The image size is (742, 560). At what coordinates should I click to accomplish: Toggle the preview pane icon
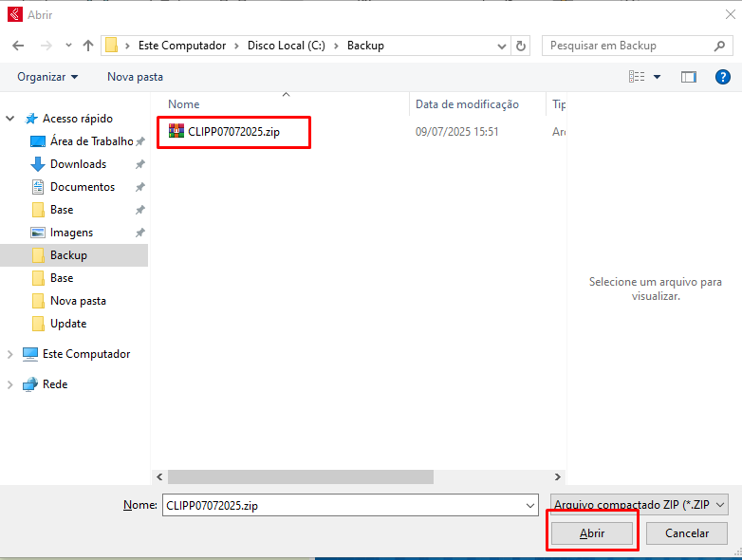click(689, 77)
